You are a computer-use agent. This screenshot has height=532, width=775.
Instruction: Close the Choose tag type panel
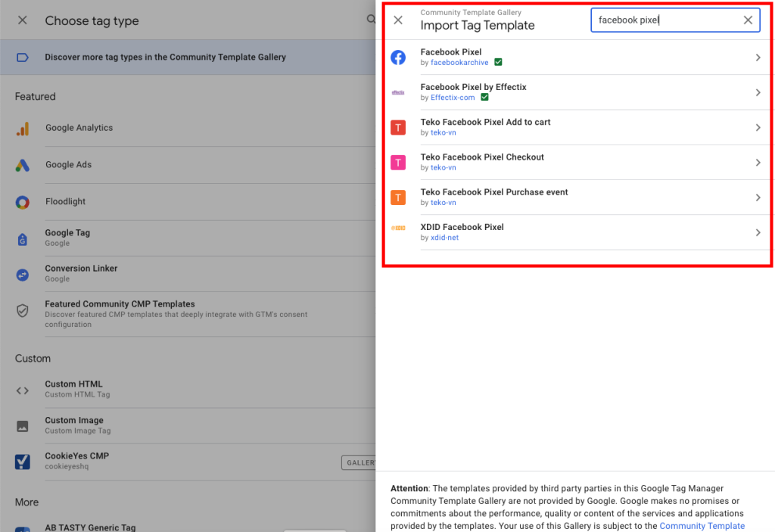(22, 20)
